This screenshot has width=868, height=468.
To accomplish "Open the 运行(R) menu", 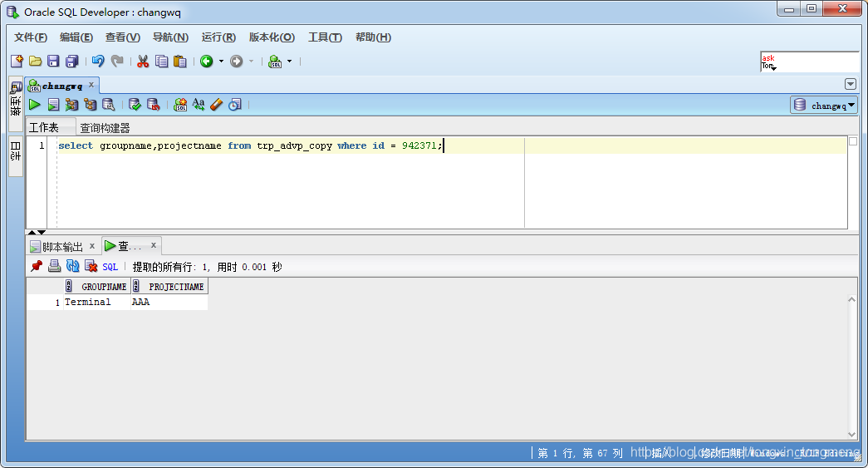I will [218, 37].
